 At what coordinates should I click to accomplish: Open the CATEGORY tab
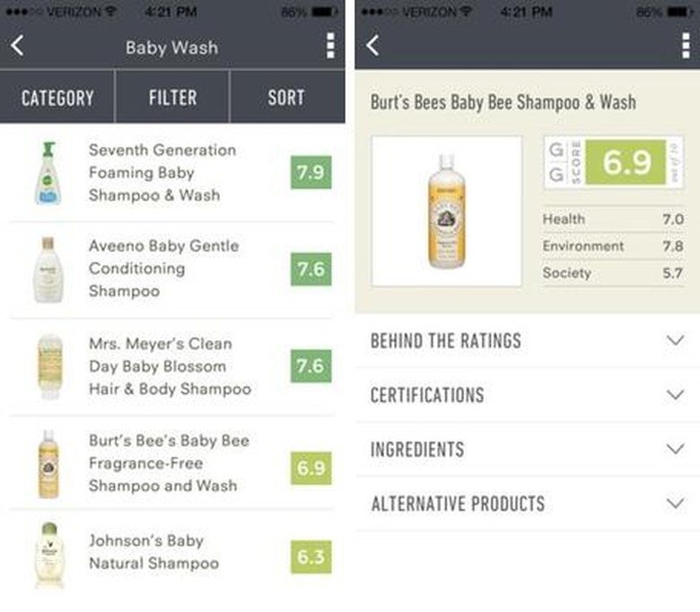[57, 98]
